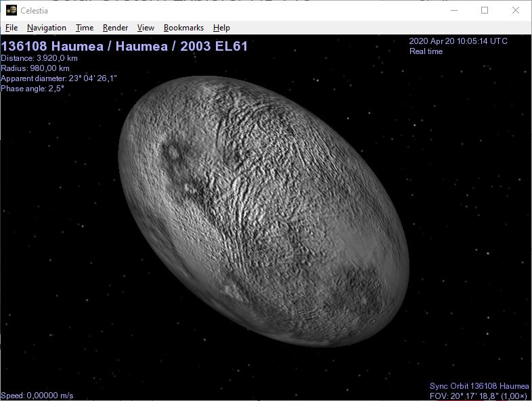Click the Real time status text
The width and height of the screenshot is (532, 401).
[426, 51]
